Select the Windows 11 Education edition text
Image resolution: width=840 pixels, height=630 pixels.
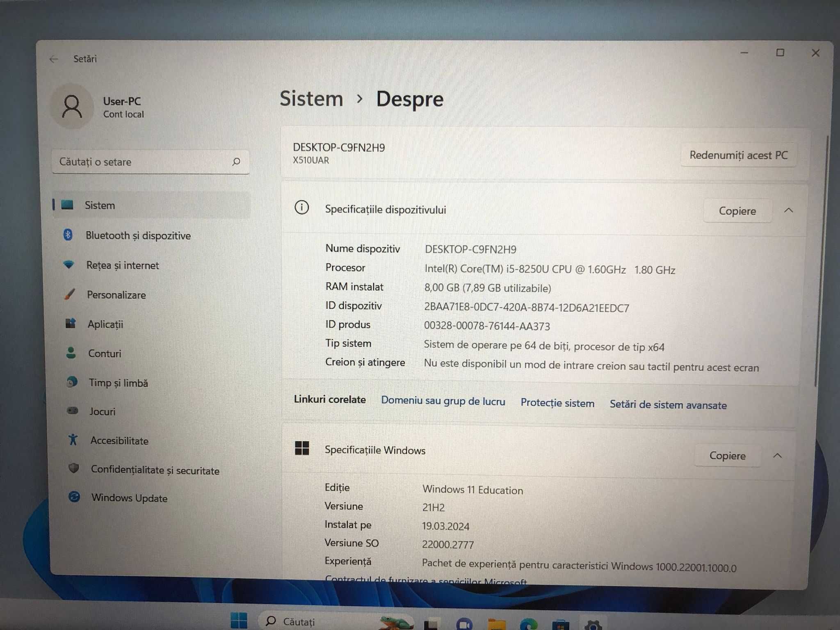(x=473, y=490)
